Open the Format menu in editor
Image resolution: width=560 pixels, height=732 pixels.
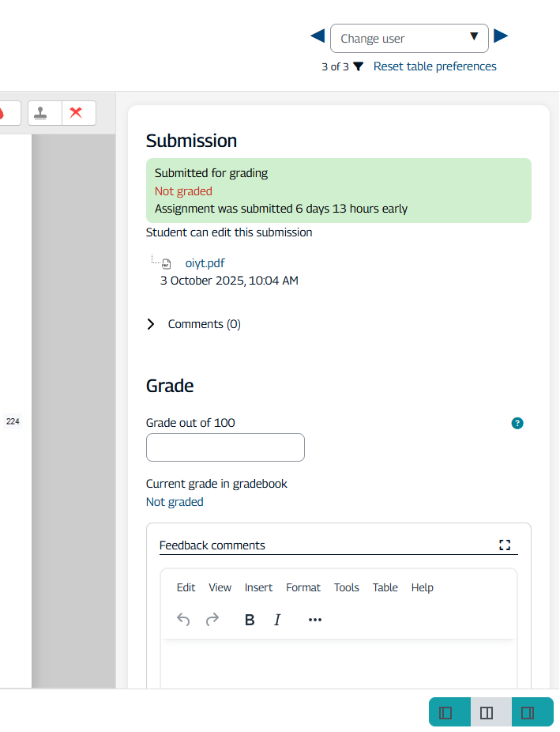pyautogui.click(x=303, y=587)
